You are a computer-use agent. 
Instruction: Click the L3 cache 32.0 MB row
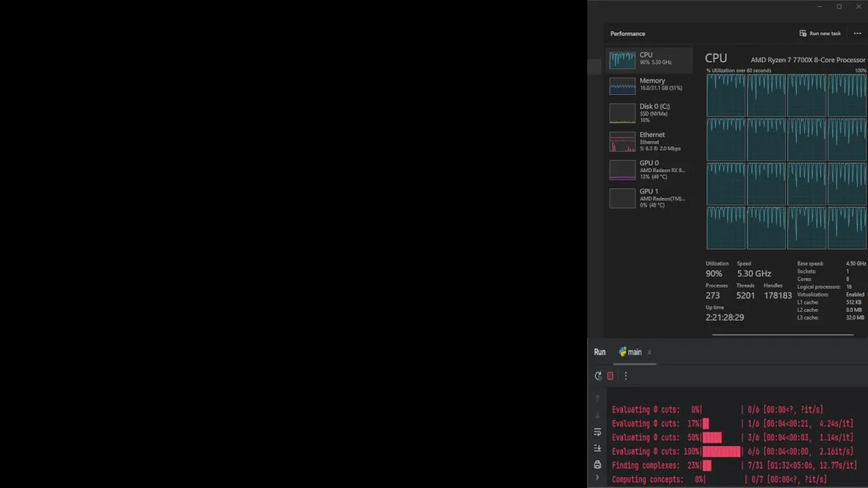pos(831,318)
